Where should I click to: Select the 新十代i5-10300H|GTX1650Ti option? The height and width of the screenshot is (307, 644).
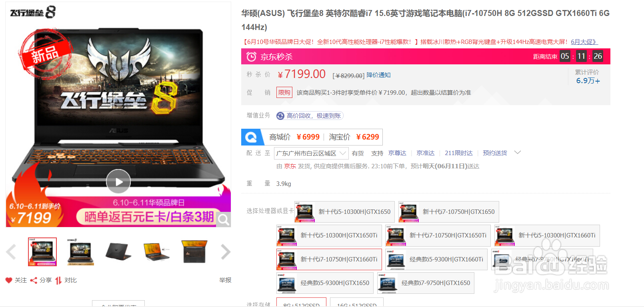[x=329, y=235]
